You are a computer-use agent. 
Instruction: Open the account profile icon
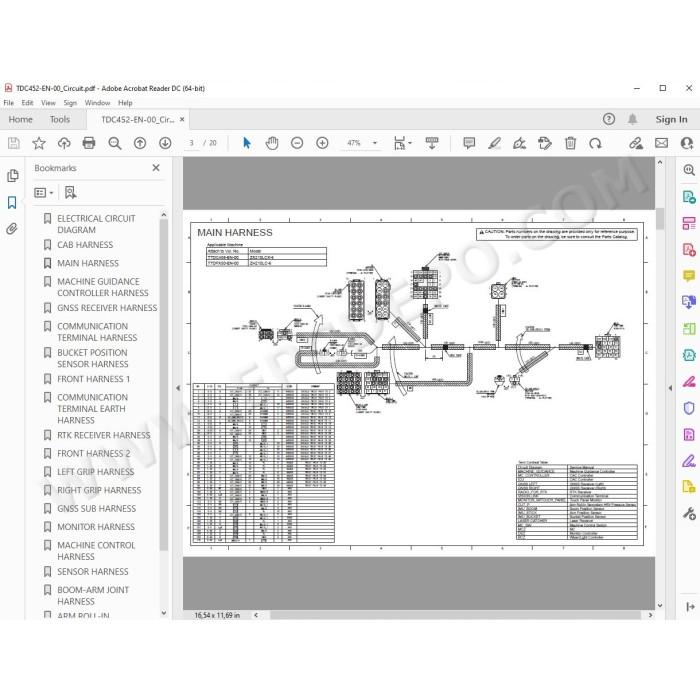click(x=687, y=143)
